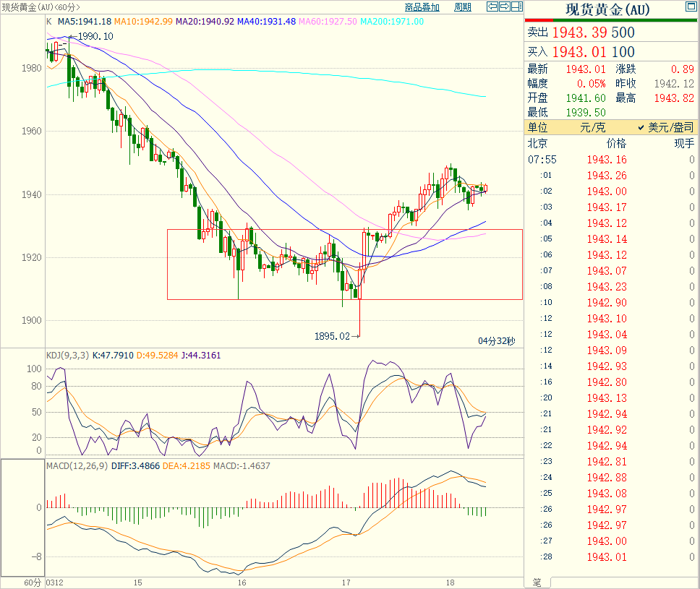Image resolution: width=700 pixels, height=589 pixels.
Task: Click the 买入 1943.01 buy price
Action: (579, 52)
